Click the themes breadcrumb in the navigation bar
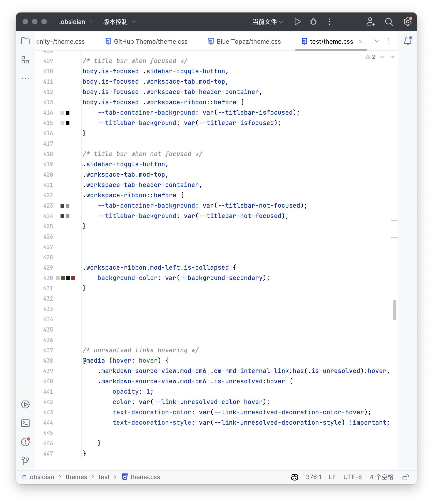 tap(76, 477)
